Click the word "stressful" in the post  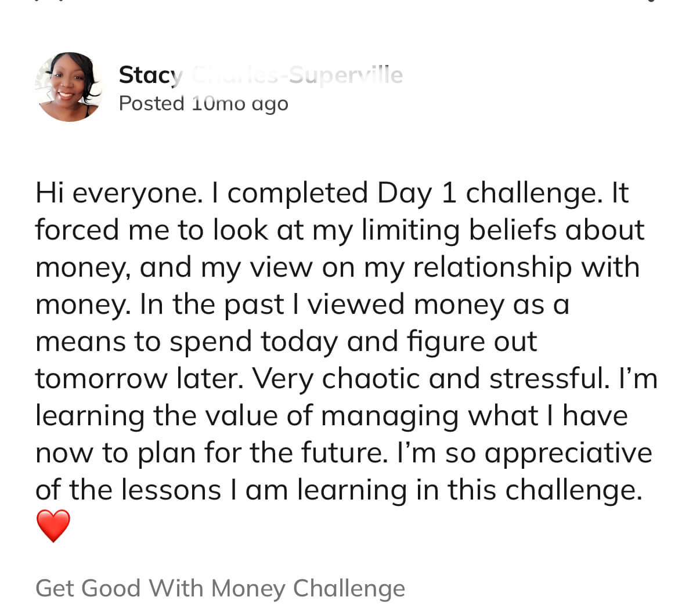click(x=550, y=379)
